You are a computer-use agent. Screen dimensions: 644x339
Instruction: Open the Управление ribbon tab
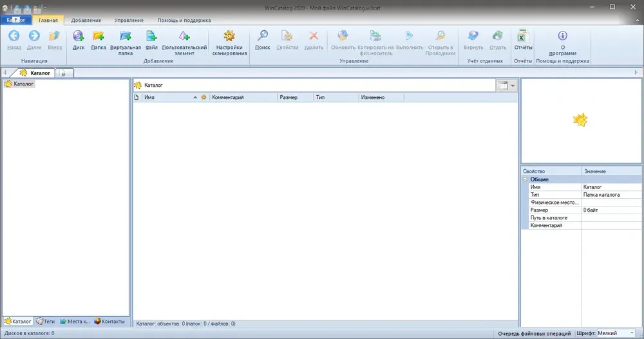pos(129,20)
